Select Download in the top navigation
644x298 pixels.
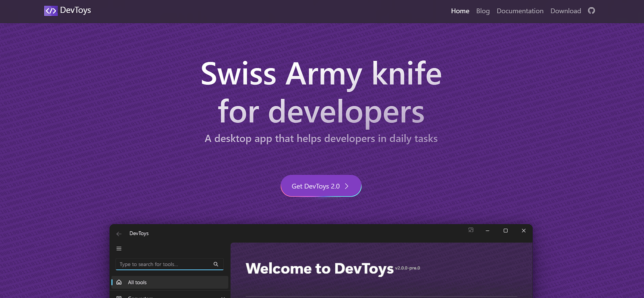(566, 11)
